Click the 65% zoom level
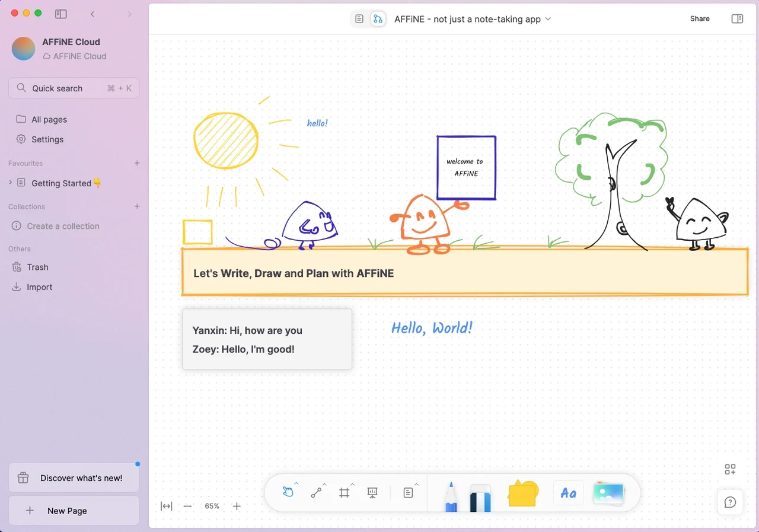759x532 pixels. (212, 506)
